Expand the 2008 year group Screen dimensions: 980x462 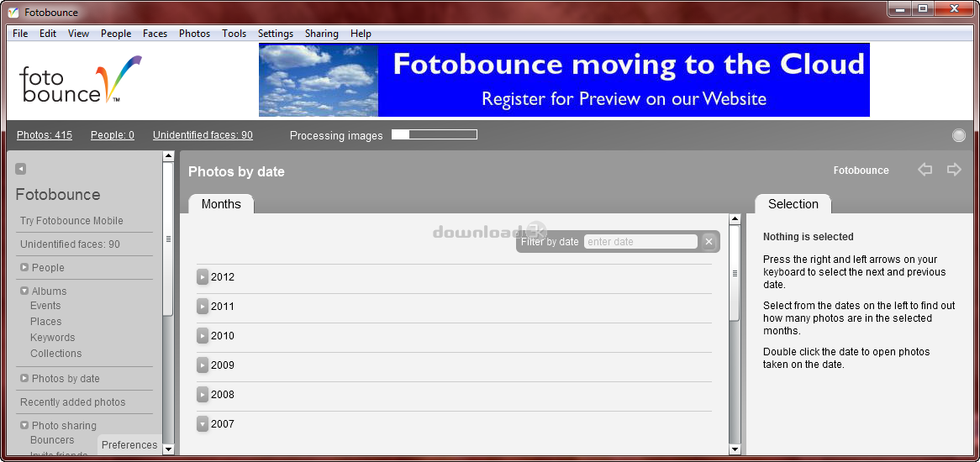(x=203, y=394)
